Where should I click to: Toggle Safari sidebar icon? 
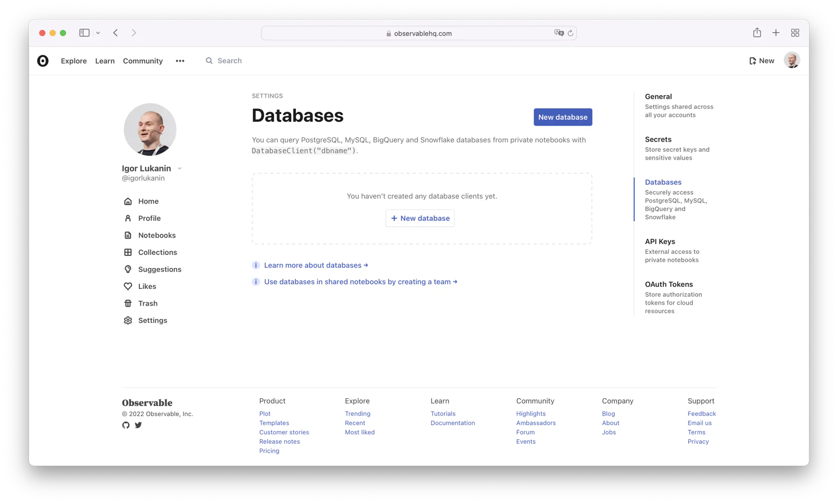(84, 32)
